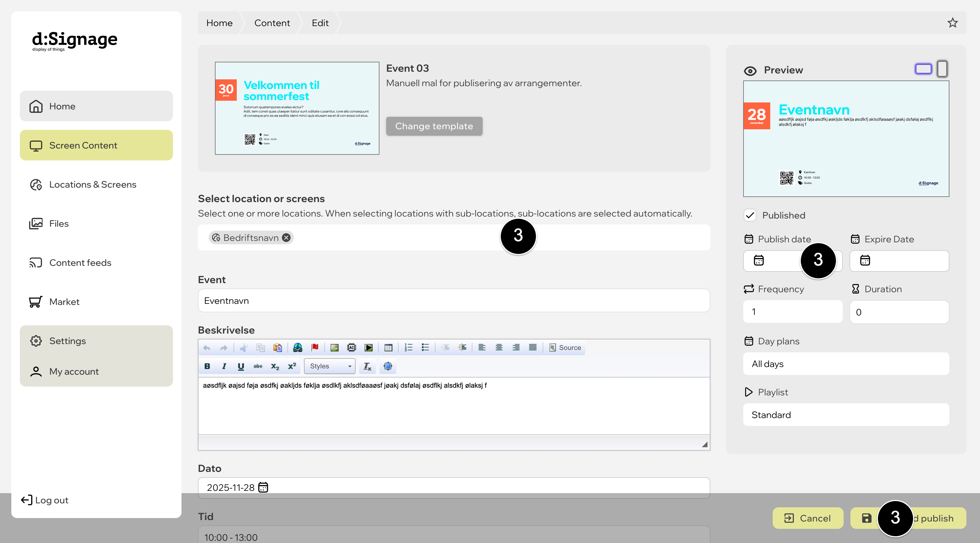
Task: Insert media with the video icon
Action: (x=369, y=347)
